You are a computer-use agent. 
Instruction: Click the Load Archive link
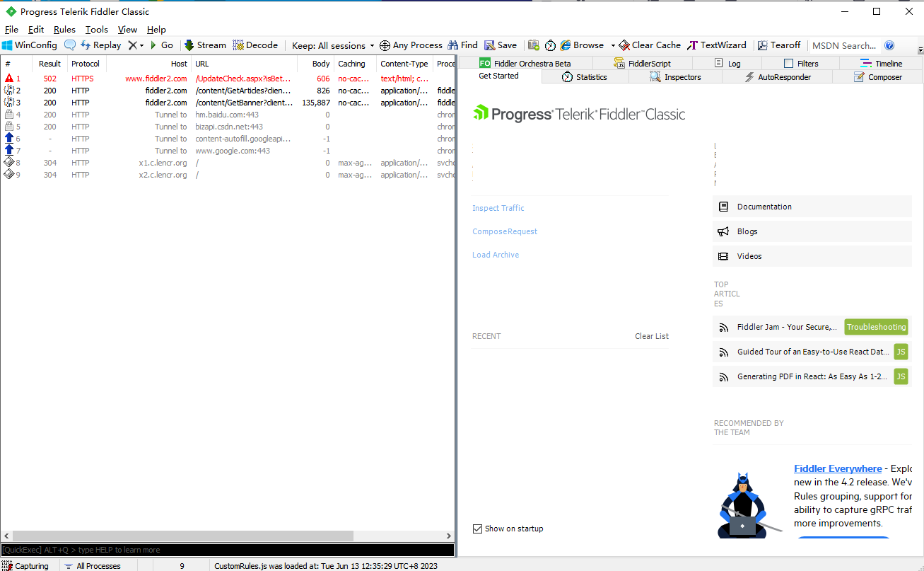pos(496,255)
